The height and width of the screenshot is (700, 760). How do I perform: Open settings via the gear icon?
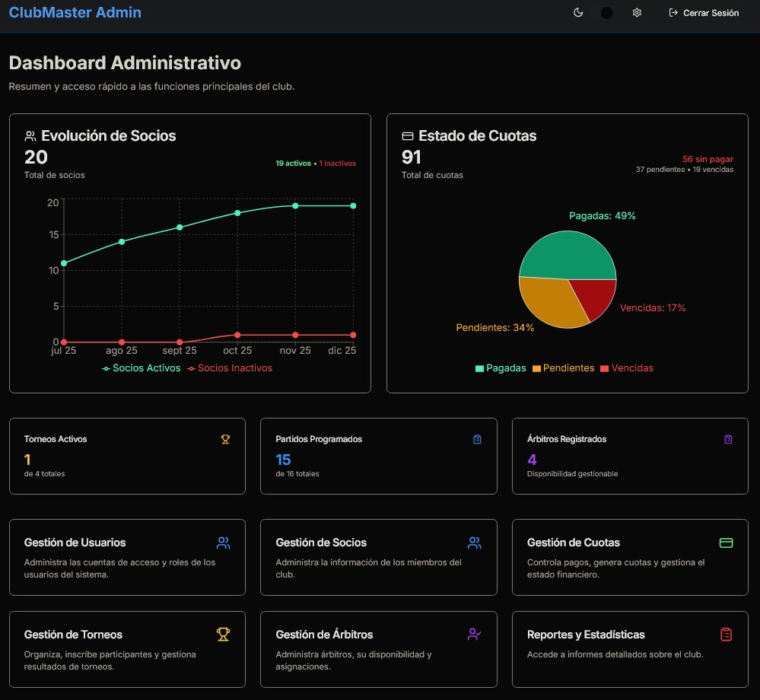(x=637, y=13)
